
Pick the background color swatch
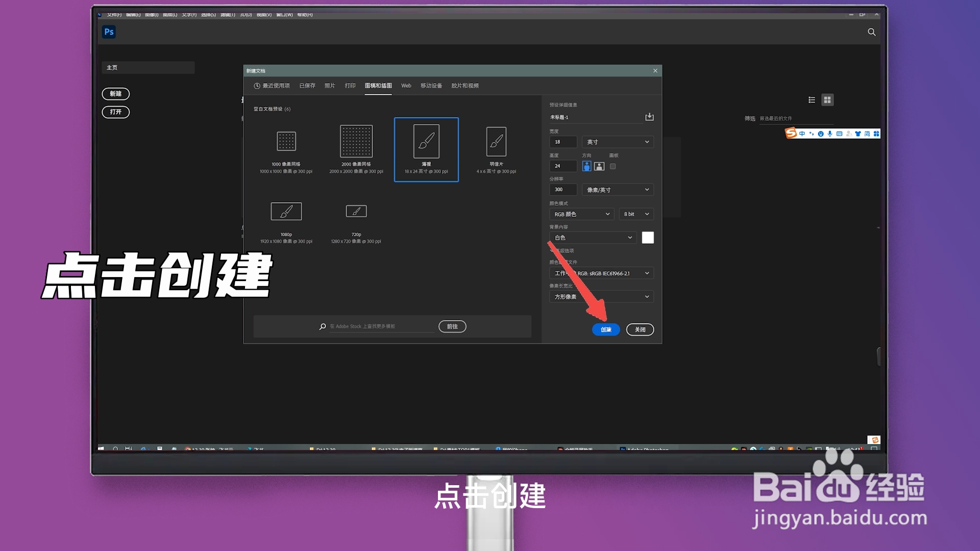[x=647, y=237]
